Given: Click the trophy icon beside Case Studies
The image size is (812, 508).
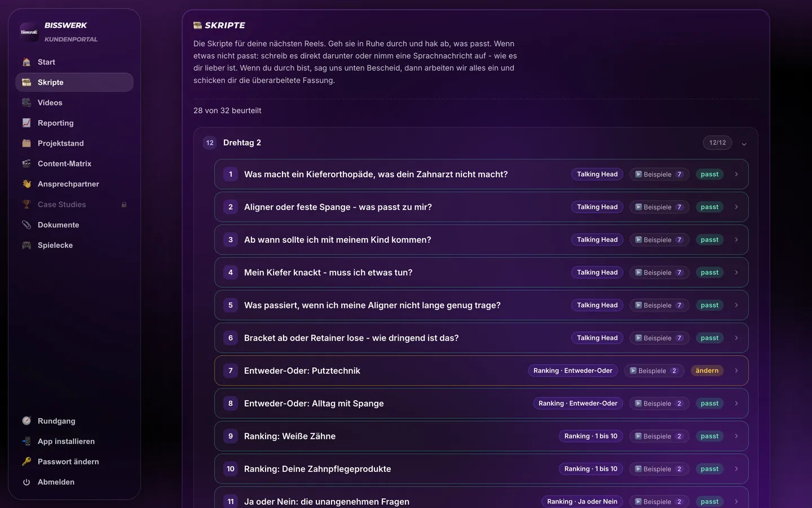Looking at the screenshot, I should 27,204.
